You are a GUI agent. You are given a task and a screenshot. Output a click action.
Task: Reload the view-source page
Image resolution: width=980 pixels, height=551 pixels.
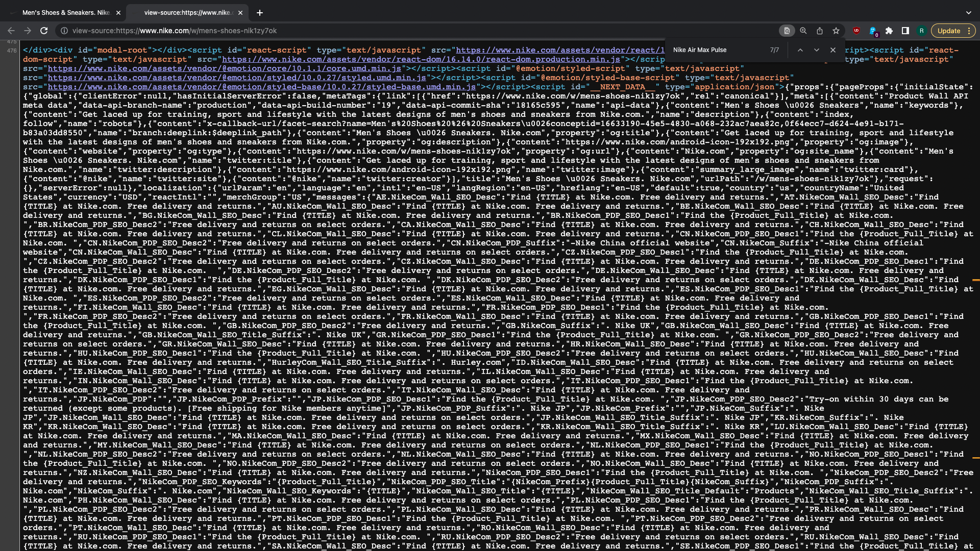44,31
